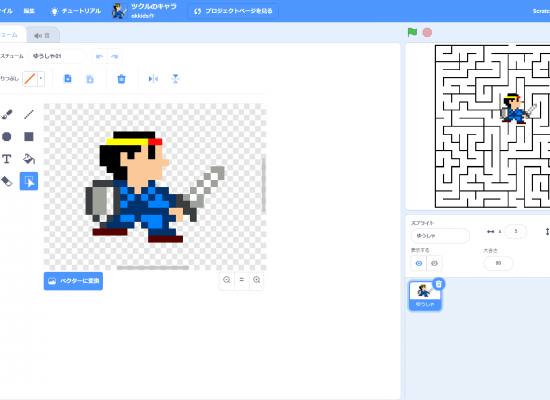Click the canvas horizontal scrollbar
The image size is (550, 400).
pyautogui.click(x=153, y=268)
